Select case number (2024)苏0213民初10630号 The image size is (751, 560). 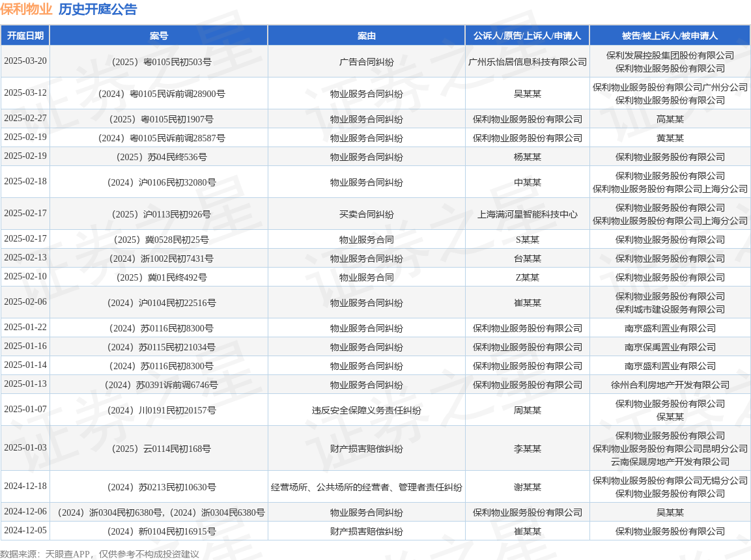pyautogui.click(x=158, y=487)
